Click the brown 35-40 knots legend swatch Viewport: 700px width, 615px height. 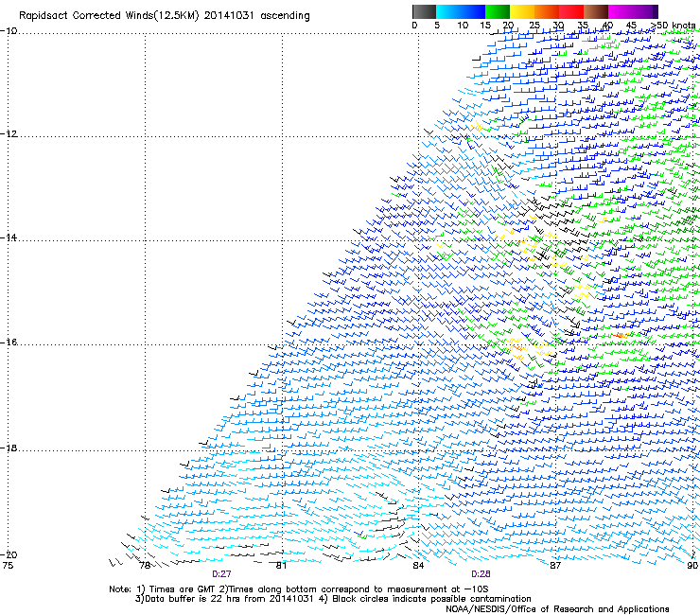tap(596, 11)
